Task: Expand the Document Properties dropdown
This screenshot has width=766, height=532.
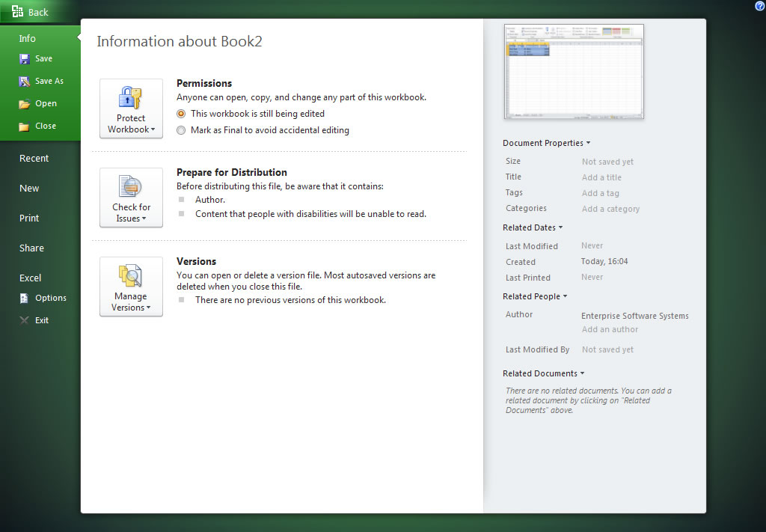Action: (547, 143)
